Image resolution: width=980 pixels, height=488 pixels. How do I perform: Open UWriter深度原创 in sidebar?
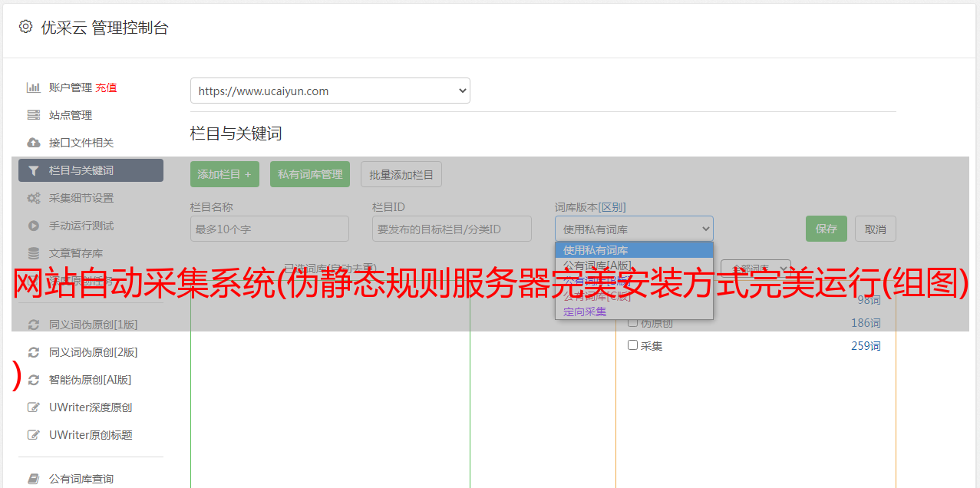[91, 407]
